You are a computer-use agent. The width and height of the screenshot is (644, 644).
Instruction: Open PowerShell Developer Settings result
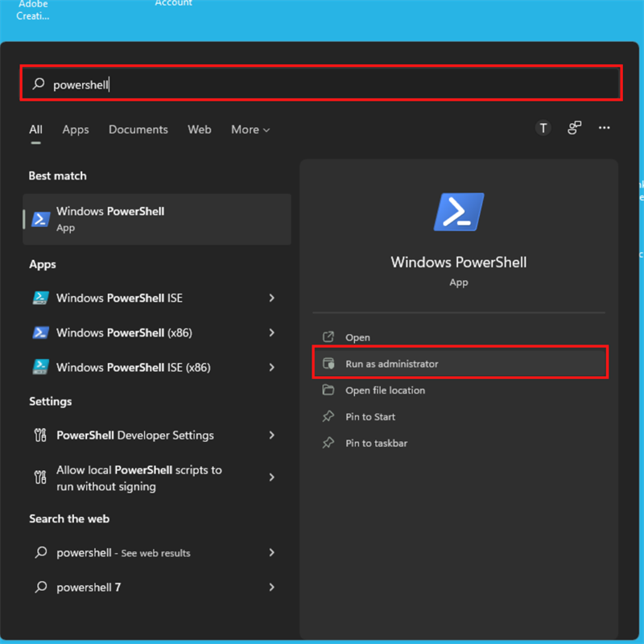(x=157, y=435)
